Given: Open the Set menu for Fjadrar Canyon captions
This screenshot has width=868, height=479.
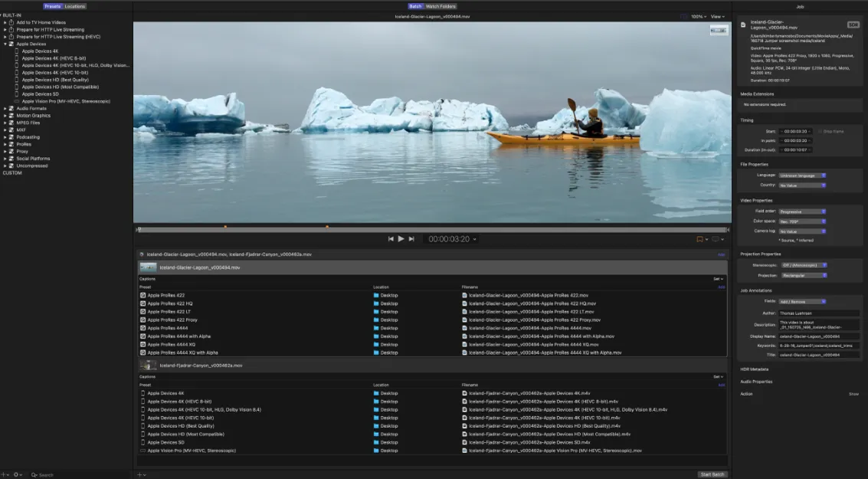Looking at the screenshot, I should click(x=718, y=377).
